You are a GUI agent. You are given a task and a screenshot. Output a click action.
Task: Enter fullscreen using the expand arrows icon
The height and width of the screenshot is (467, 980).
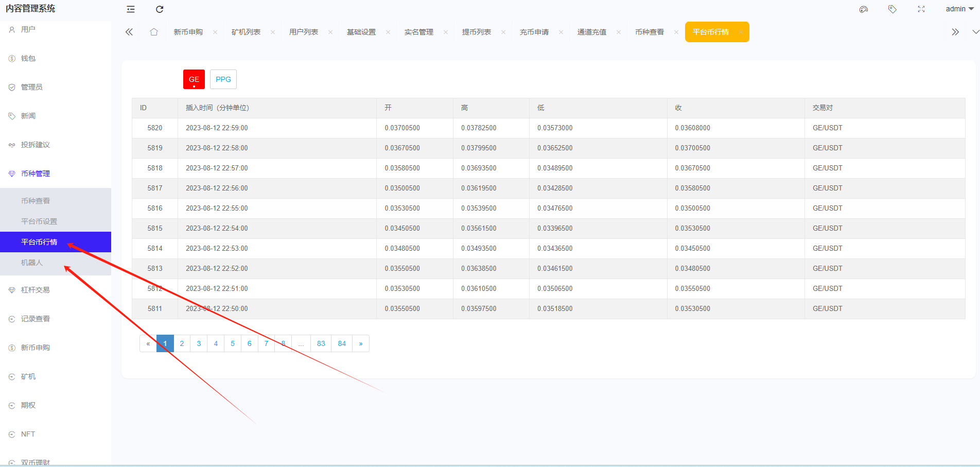tap(921, 9)
